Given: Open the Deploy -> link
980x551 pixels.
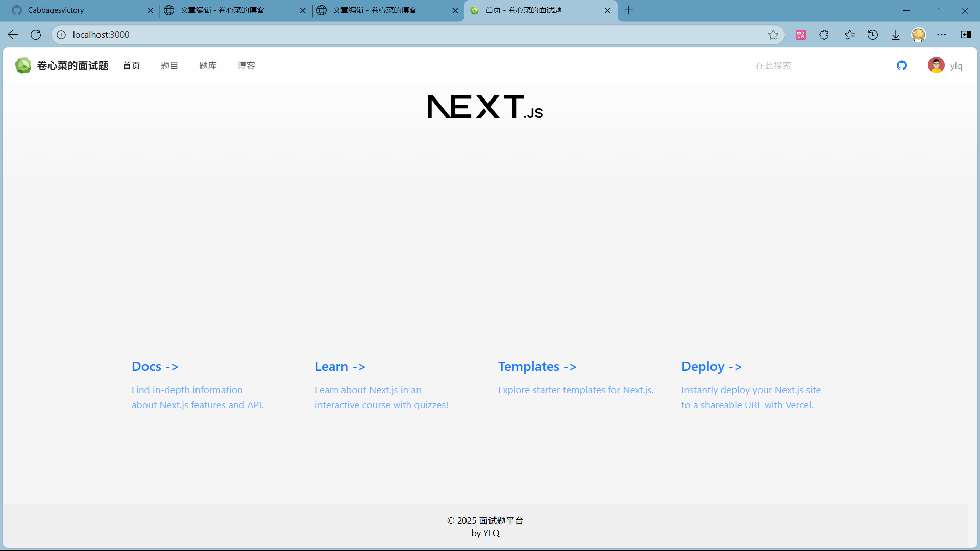Looking at the screenshot, I should pos(712,366).
